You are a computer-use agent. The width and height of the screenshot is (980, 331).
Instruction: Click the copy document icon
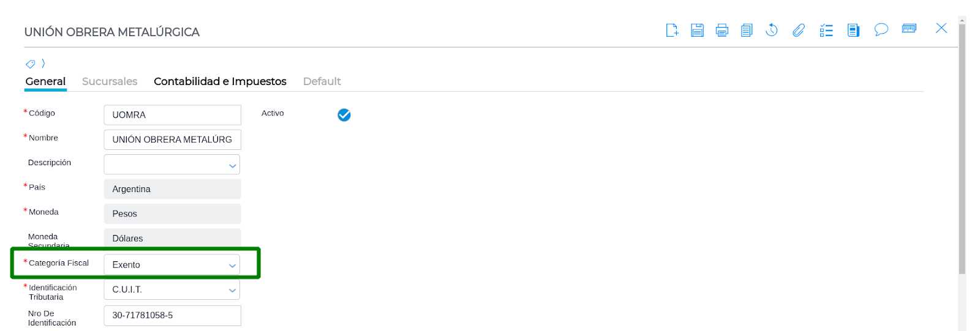coord(747,30)
